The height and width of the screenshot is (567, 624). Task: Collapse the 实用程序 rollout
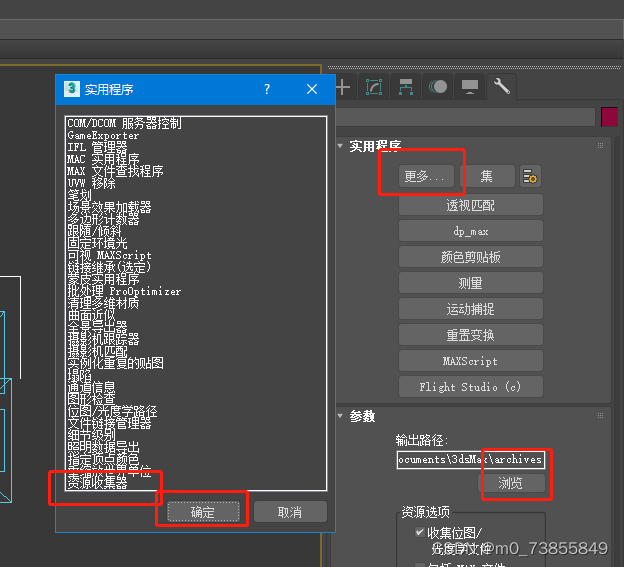pos(340,146)
